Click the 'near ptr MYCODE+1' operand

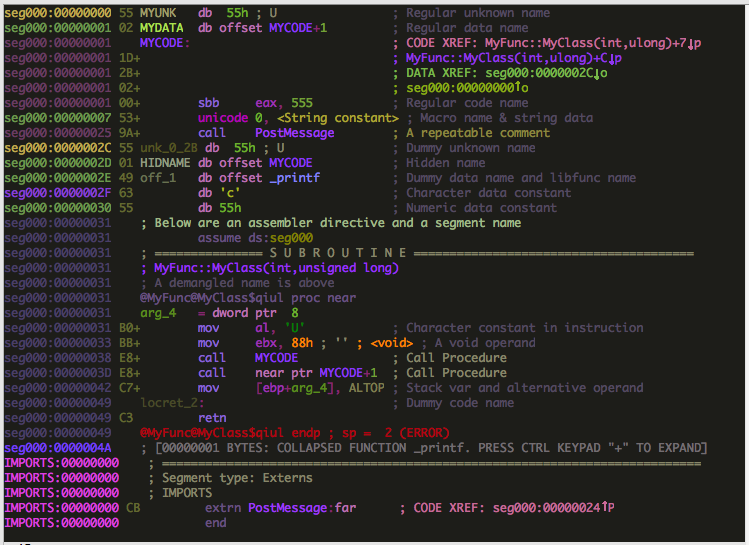pos(316,373)
